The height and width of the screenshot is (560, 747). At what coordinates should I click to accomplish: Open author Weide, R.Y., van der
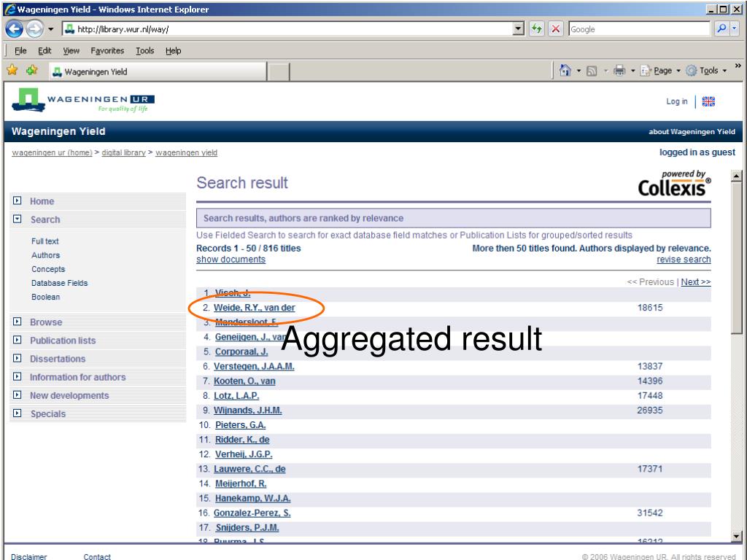[255, 308]
